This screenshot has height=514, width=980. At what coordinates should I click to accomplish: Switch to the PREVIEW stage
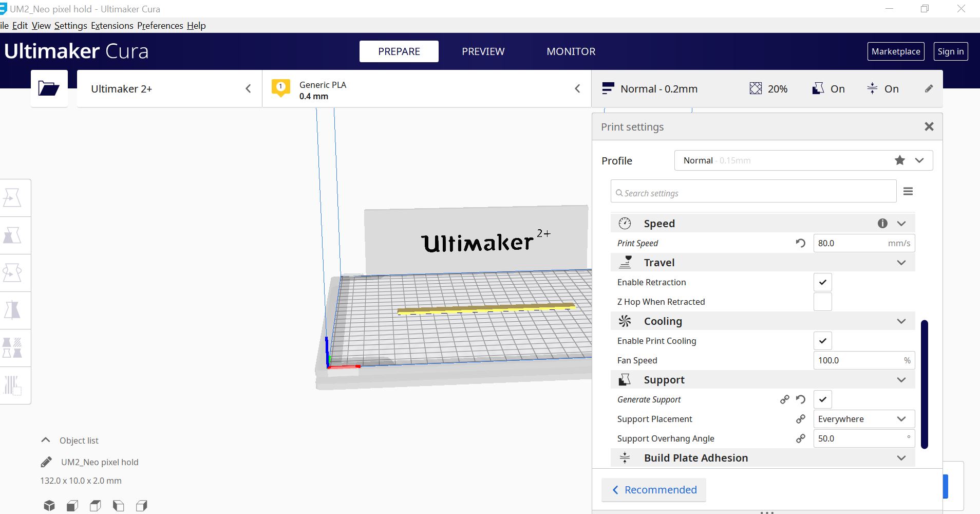483,51
